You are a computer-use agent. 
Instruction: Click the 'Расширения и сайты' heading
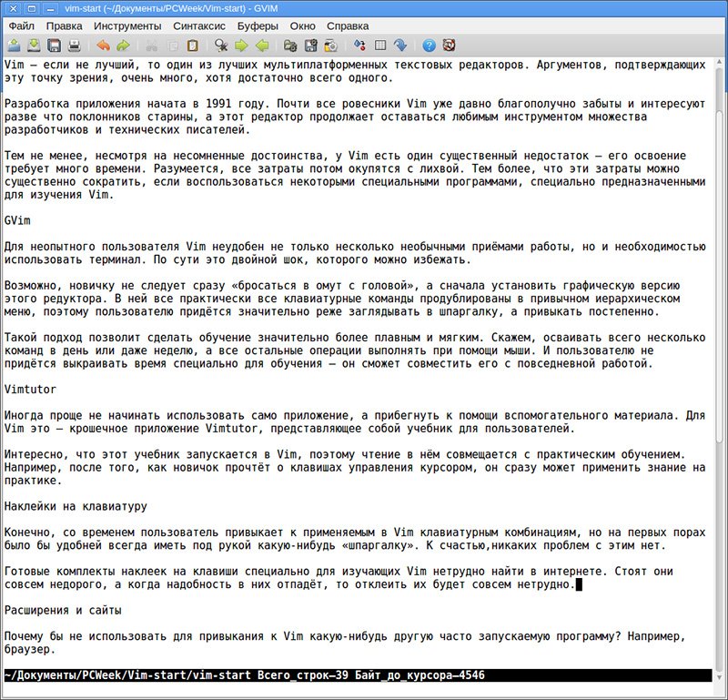pos(63,611)
